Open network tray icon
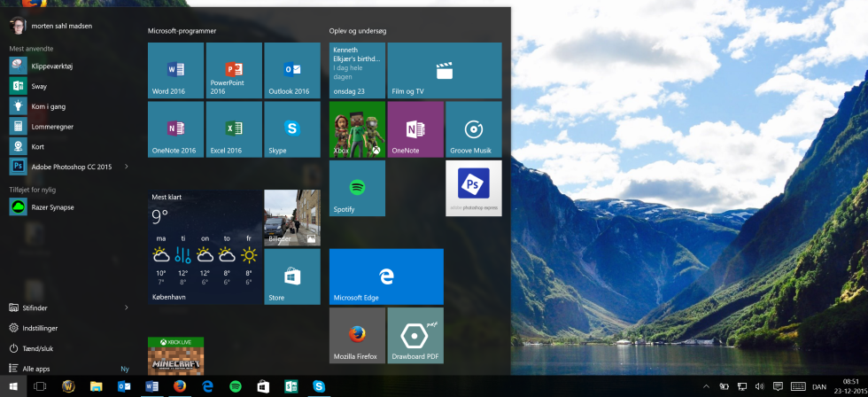Screen dimensions: 868x397 [742, 386]
